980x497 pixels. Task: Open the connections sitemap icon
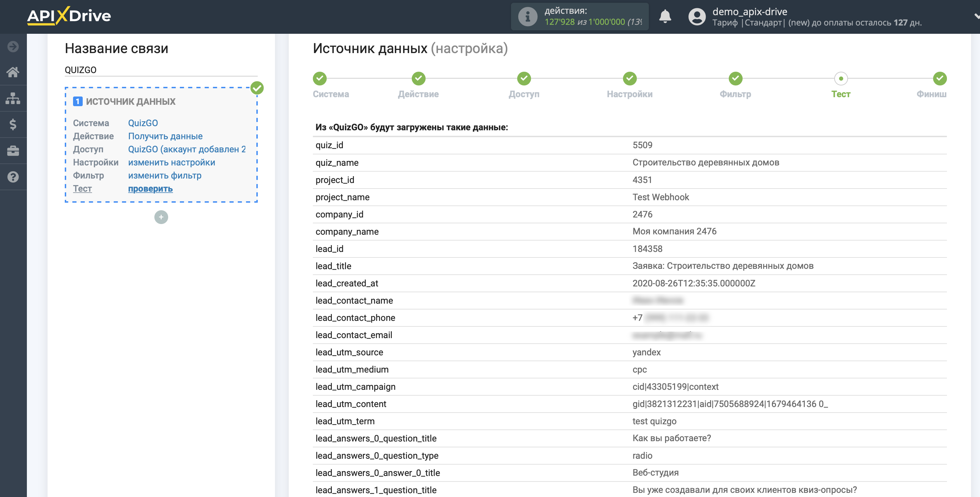pyautogui.click(x=13, y=99)
